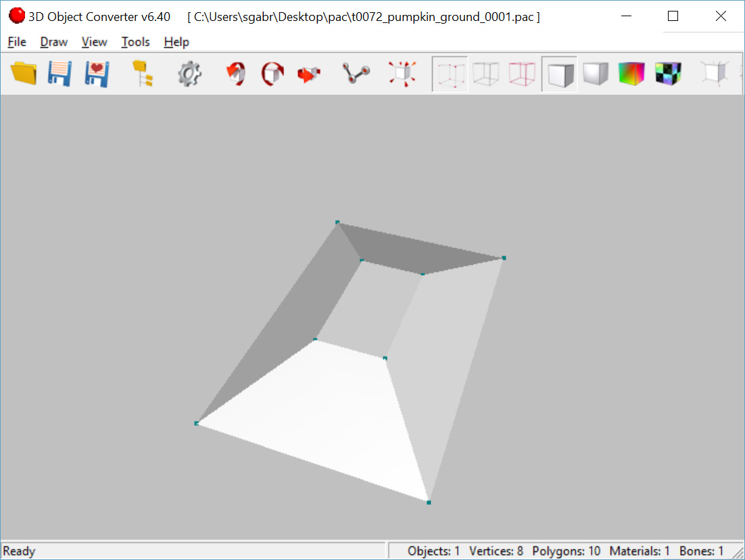Click the red arrow flip-object icon
Screen dimensions: 745x560
309,73
